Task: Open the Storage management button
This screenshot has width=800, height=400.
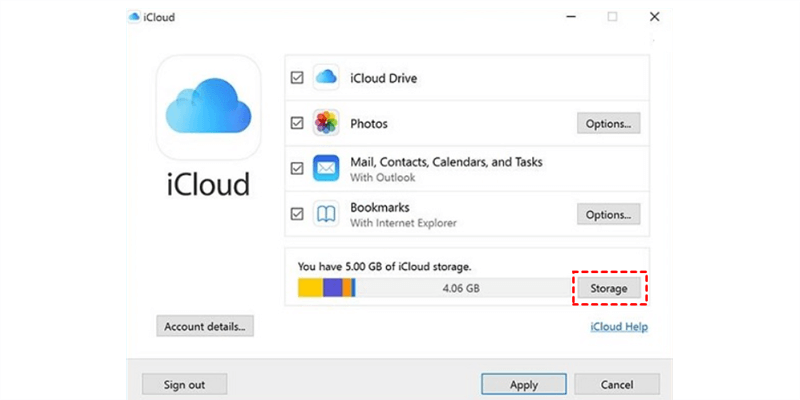Action: [x=608, y=288]
